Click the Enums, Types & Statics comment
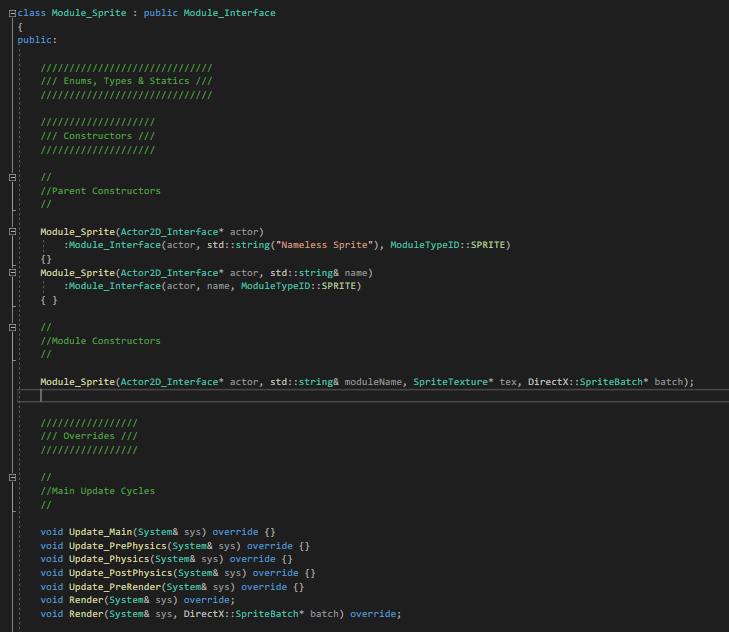This screenshot has height=632, width=729. point(126,81)
